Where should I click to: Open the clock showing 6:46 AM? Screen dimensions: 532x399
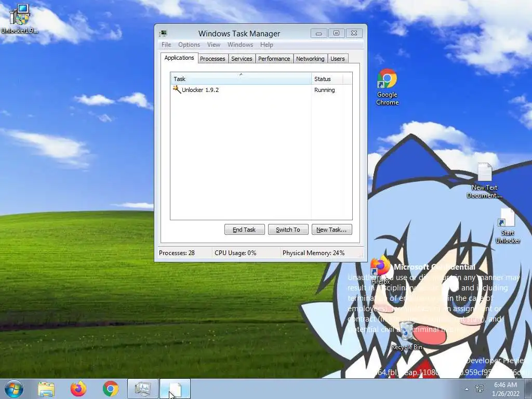[x=506, y=389]
